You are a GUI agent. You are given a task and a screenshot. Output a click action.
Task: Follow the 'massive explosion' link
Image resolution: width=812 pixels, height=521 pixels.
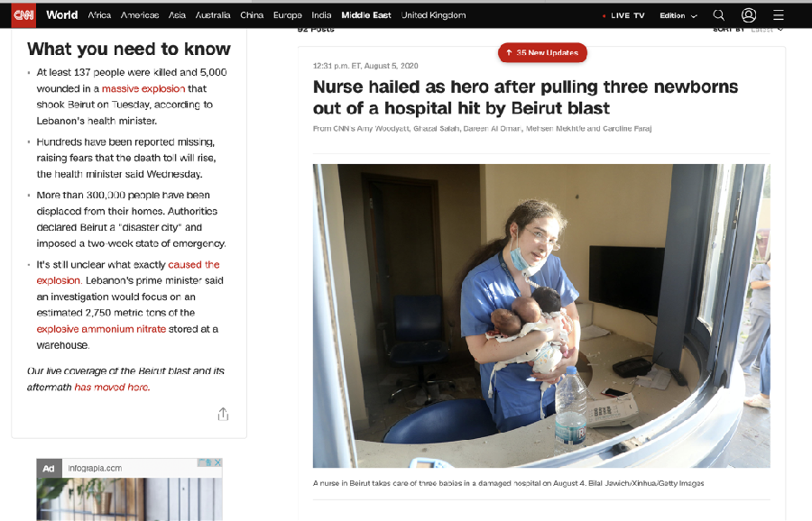click(x=143, y=88)
